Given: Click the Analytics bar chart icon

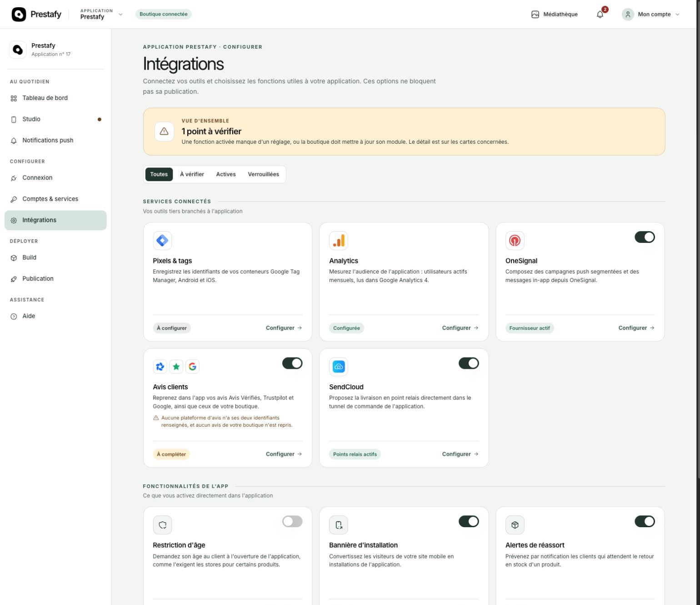Looking at the screenshot, I should pos(339,240).
